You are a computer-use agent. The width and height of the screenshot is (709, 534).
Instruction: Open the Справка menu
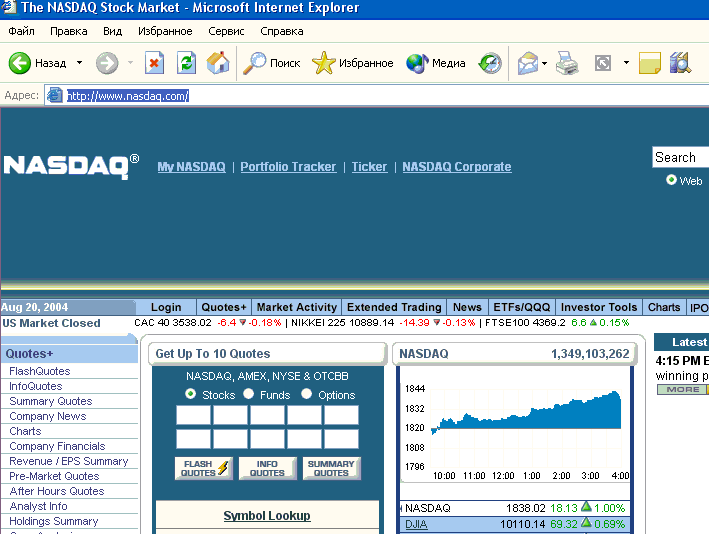[282, 31]
